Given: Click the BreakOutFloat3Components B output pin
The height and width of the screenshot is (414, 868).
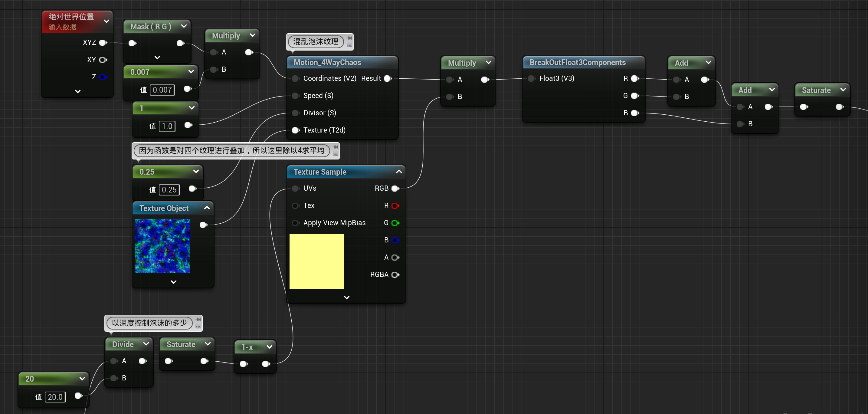Looking at the screenshot, I should [x=635, y=113].
